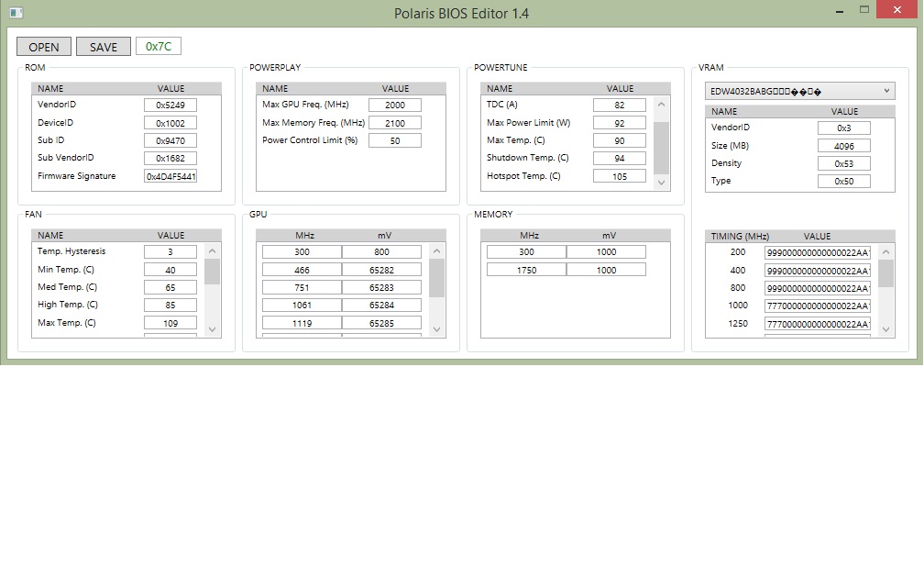Viewport: 924px width, 578px height.
Task: Edit the Temp. Hysteresis value 3
Action: (170, 251)
